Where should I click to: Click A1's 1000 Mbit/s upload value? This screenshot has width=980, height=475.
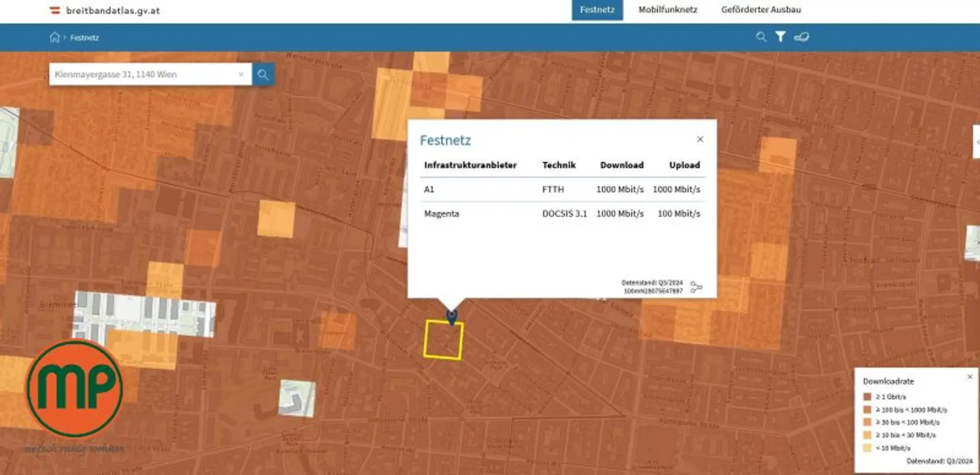click(x=676, y=189)
